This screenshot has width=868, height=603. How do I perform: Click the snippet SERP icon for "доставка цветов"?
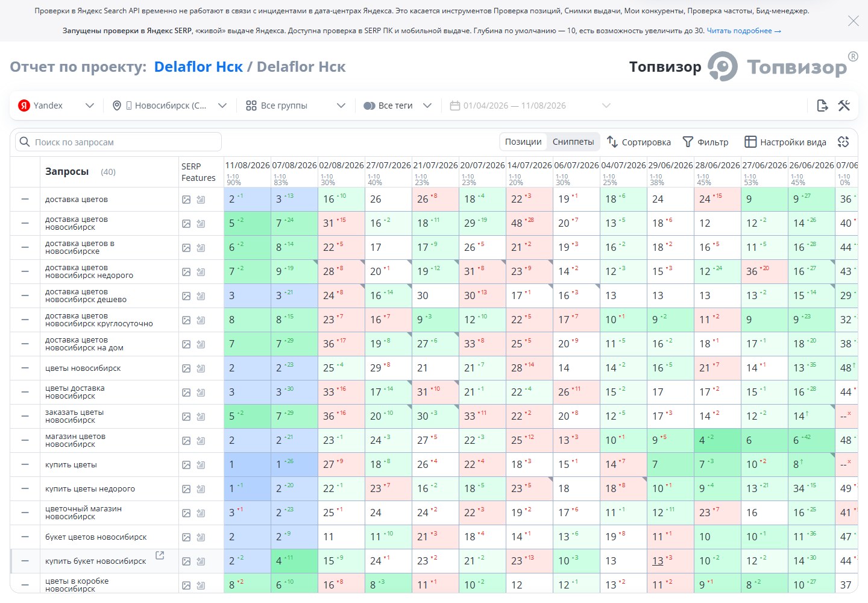pos(201,200)
